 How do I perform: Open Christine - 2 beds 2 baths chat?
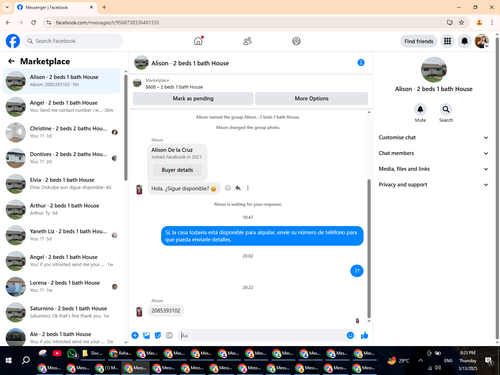point(62,132)
